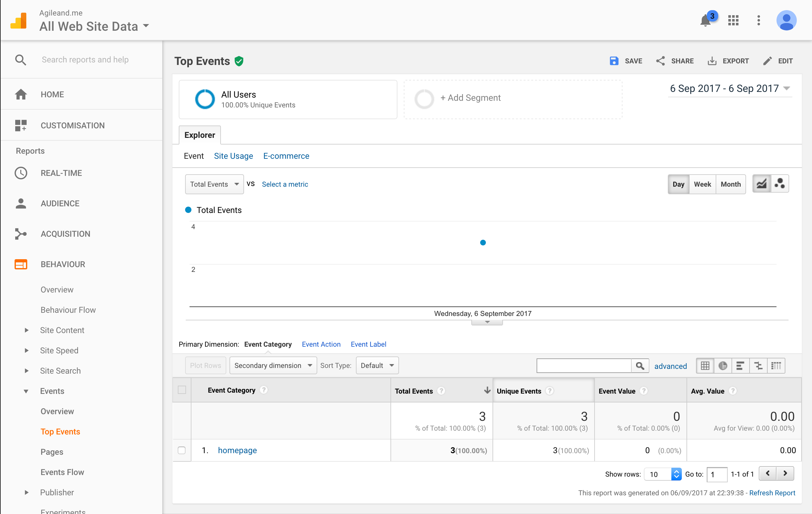Screen dimensions: 812x514
Task: Click the Save report button
Action: 626,61
